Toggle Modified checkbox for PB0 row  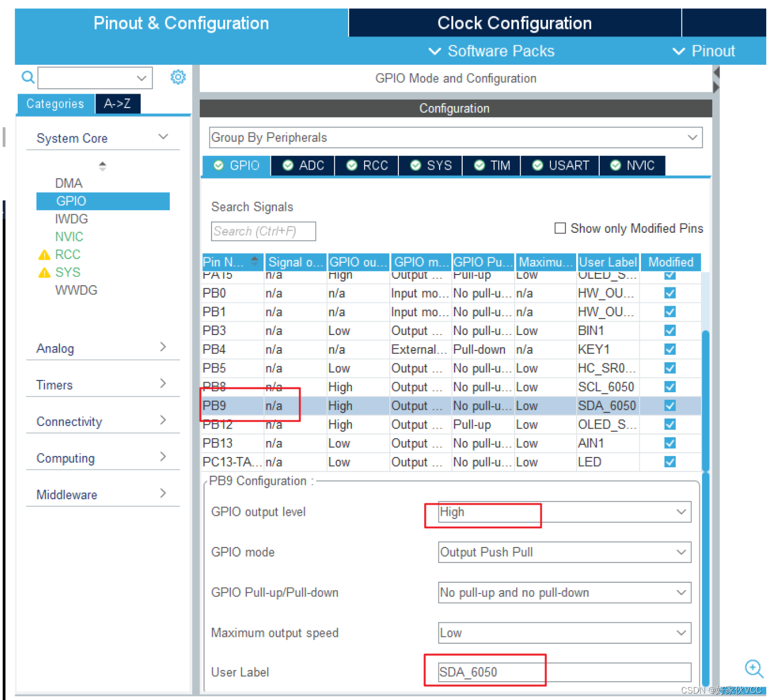pyautogui.click(x=670, y=293)
